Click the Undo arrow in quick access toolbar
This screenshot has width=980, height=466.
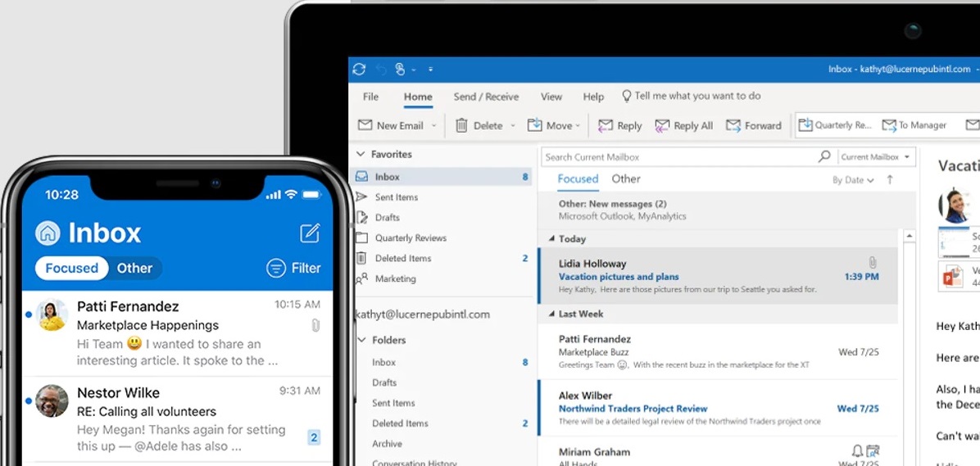381,70
